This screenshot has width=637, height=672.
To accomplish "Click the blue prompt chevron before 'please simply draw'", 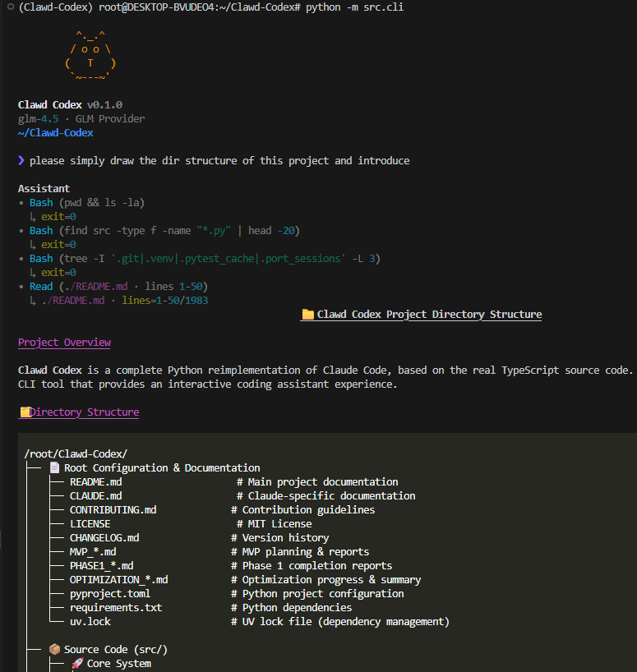I will [21, 160].
